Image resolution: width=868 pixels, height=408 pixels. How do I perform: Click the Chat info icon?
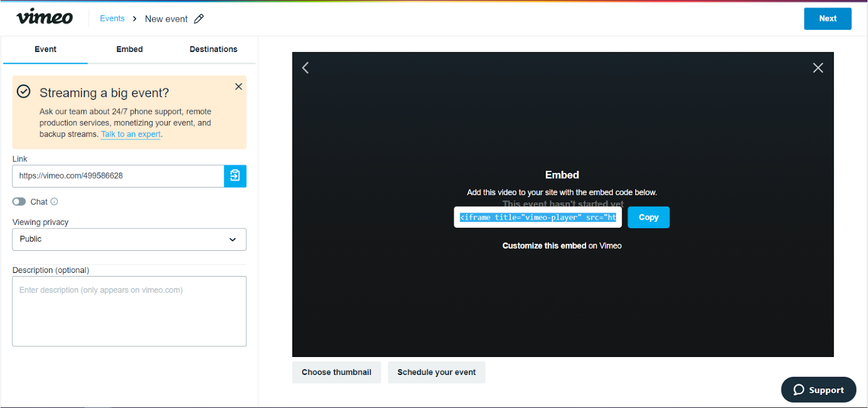point(54,201)
